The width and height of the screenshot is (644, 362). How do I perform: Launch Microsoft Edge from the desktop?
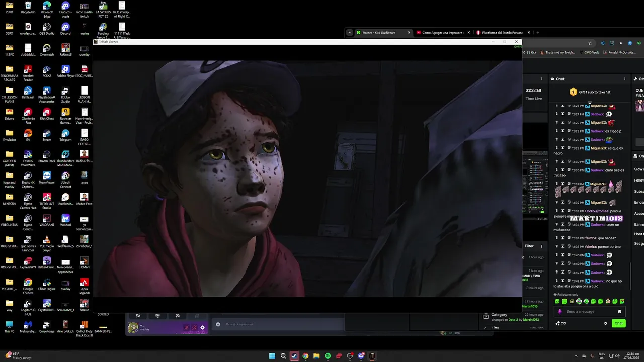point(47,9)
